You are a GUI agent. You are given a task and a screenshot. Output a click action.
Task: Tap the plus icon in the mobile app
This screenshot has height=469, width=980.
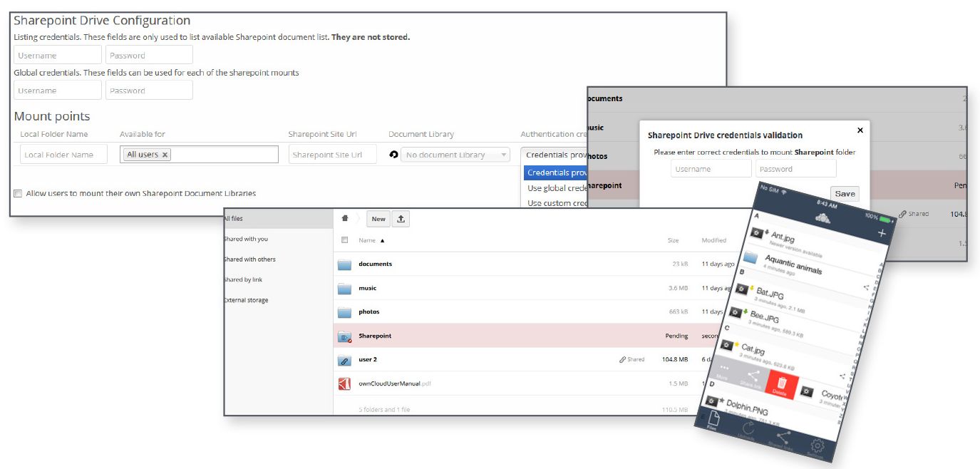pos(882,234)
